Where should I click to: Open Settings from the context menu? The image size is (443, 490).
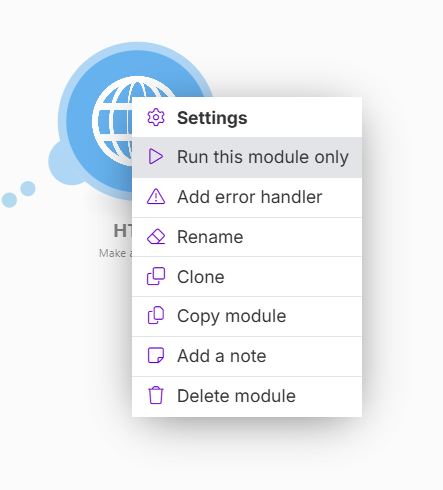click(x=247, y=117)
